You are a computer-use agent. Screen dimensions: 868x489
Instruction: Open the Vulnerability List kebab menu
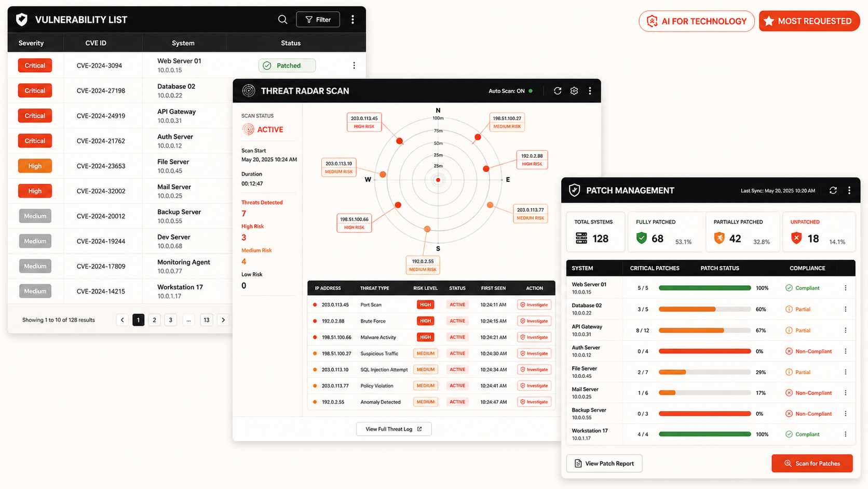tap(352, 20)
